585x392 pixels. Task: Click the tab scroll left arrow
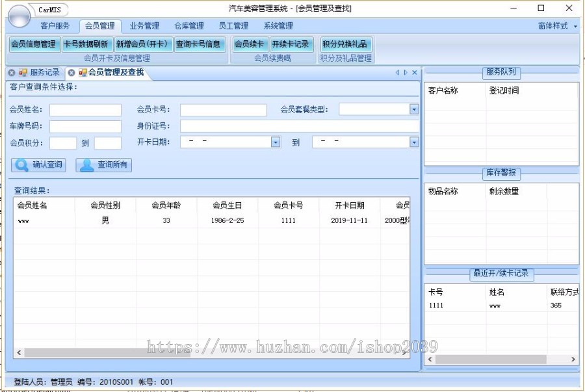(x=397, y=73)
